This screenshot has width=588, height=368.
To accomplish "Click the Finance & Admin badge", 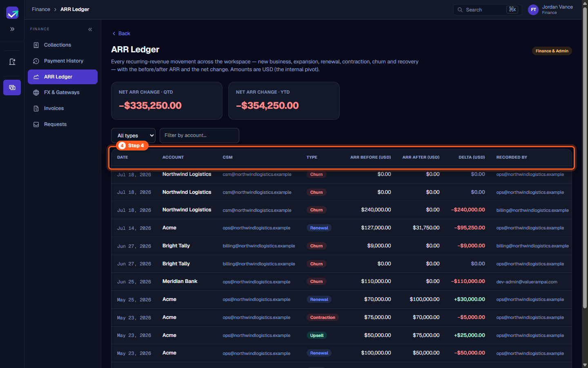I will [x=552, y=51].
